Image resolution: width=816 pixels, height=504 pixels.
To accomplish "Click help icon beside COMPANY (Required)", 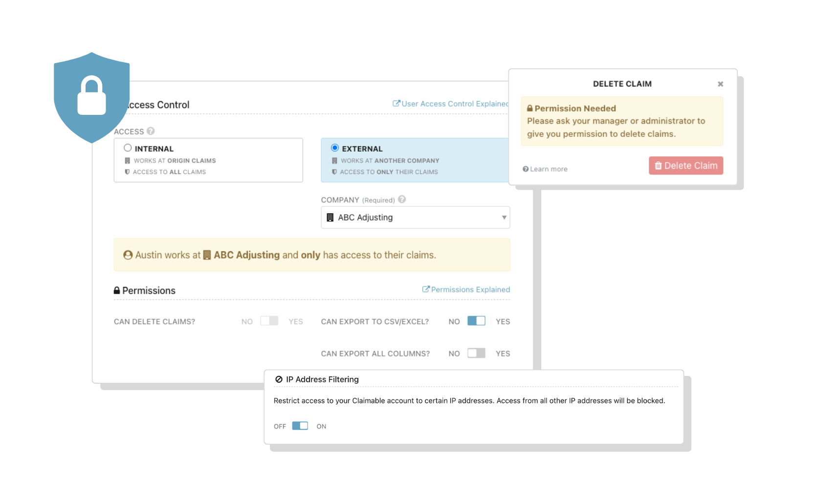I will click(x=402, y=199).
